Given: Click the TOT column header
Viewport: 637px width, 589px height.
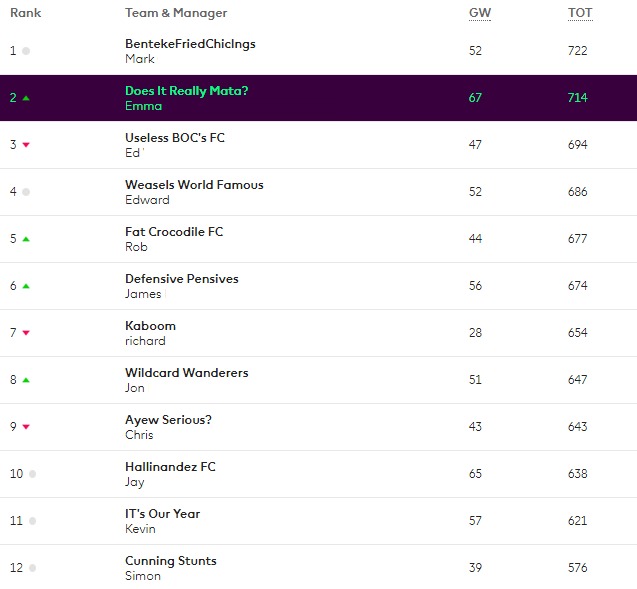Looking at the screenshot, I should (x=580, y=13).
